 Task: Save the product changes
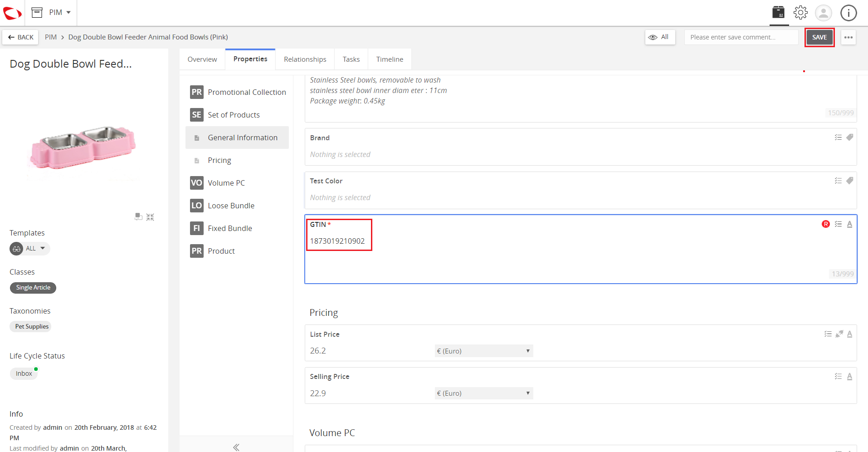click(819, 37)
